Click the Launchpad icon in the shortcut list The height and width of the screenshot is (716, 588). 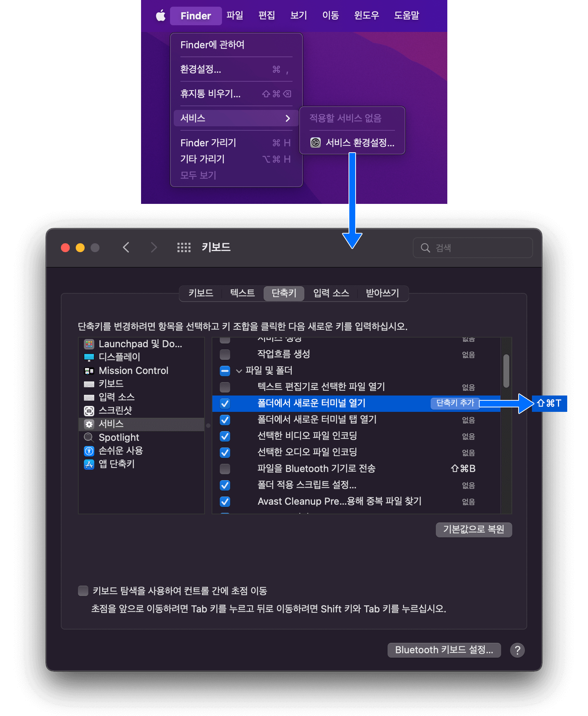click(89, 344)
